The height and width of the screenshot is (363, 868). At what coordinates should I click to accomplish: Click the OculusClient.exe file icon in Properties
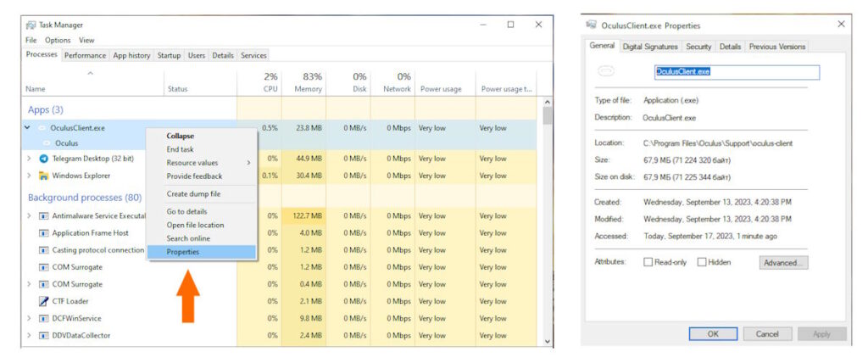pyautogui.click(x=607, y=72)
